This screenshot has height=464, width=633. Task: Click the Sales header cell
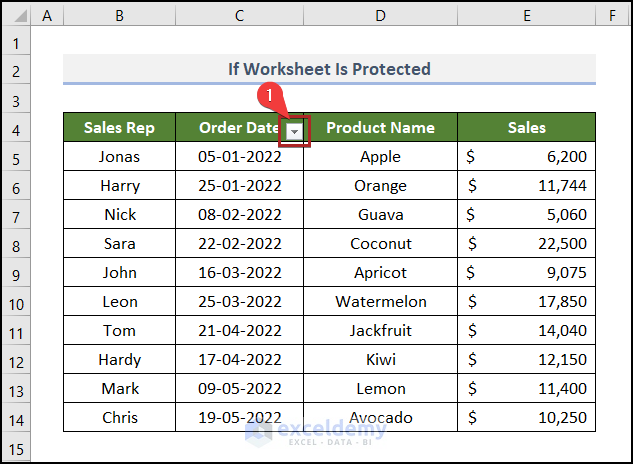point(526,128)
